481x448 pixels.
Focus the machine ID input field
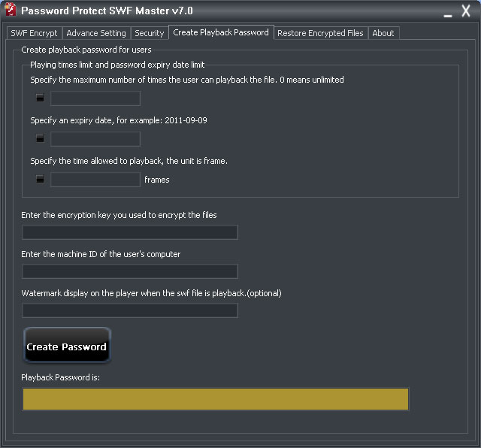coord(130,271)
